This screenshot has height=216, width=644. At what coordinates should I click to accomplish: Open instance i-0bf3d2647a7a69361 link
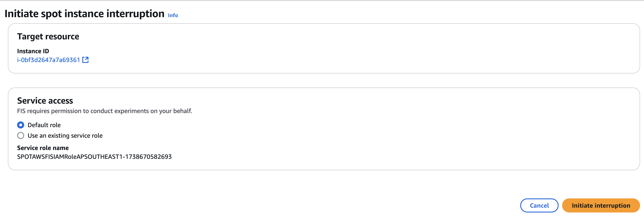pyautogui.click(x=48, y=60)
